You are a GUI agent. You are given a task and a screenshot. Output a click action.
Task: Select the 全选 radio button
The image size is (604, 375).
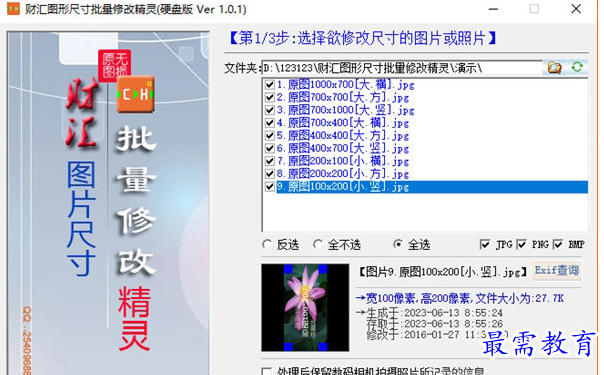tap(398, 244)
